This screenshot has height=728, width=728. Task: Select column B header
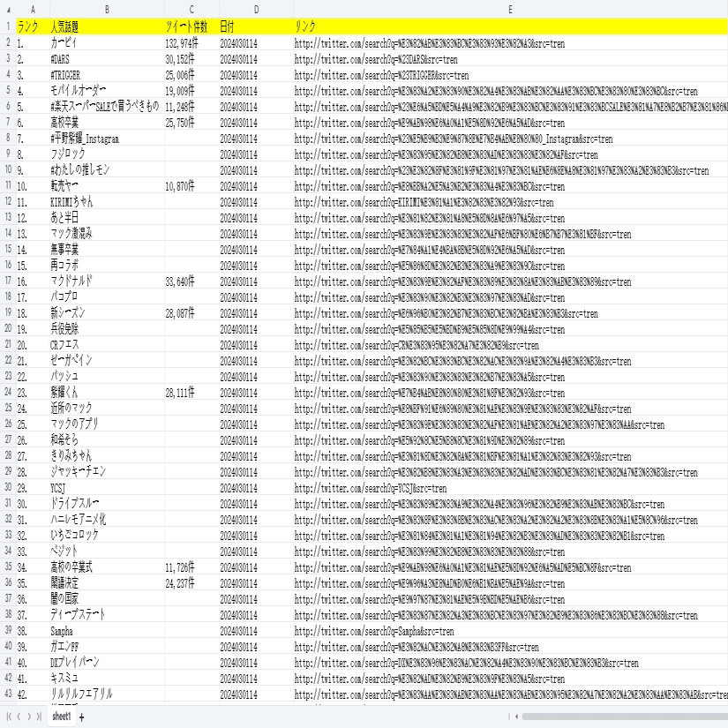pyautogui.click(x=107, y=10)
